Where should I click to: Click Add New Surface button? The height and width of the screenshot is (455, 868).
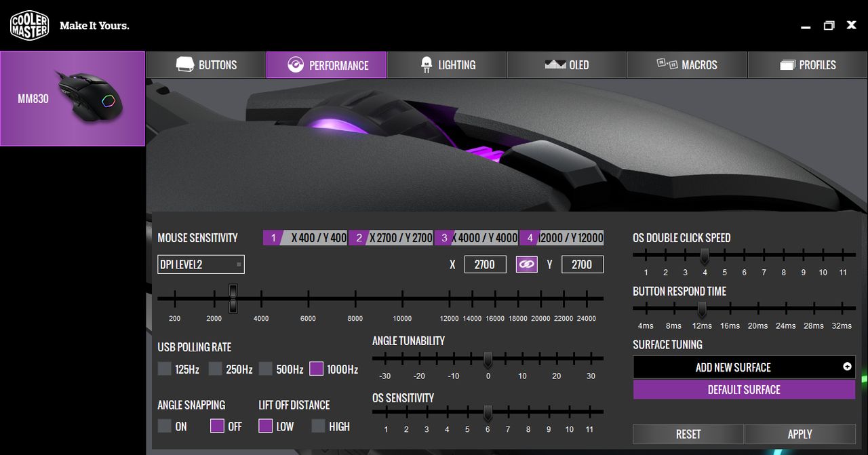point(744,367)
